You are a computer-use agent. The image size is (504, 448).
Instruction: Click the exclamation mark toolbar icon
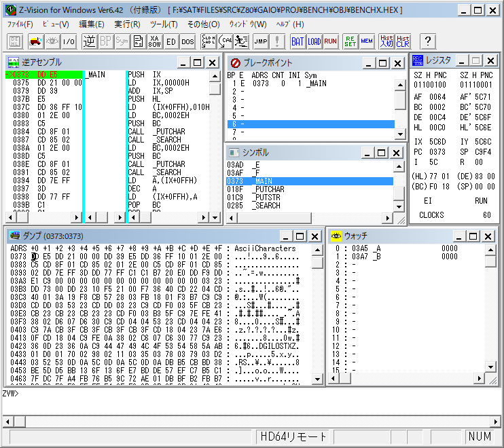tap(277, 41)
